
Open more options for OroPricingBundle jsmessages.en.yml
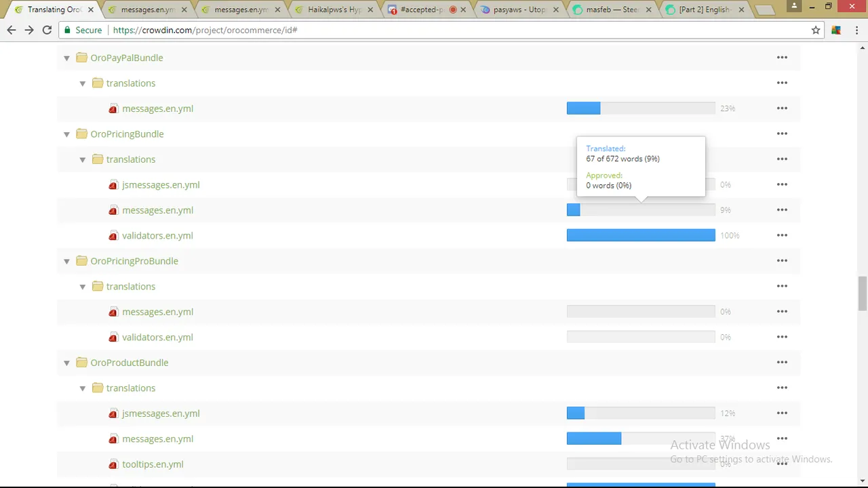coord(782,184)
